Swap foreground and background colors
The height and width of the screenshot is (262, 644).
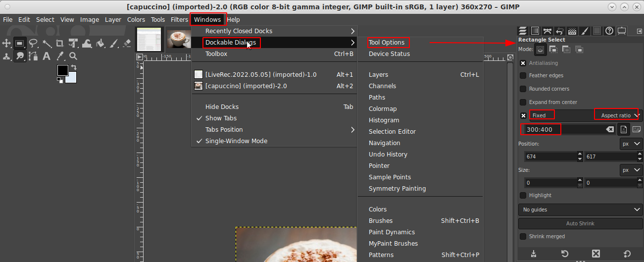click(74, 67)
